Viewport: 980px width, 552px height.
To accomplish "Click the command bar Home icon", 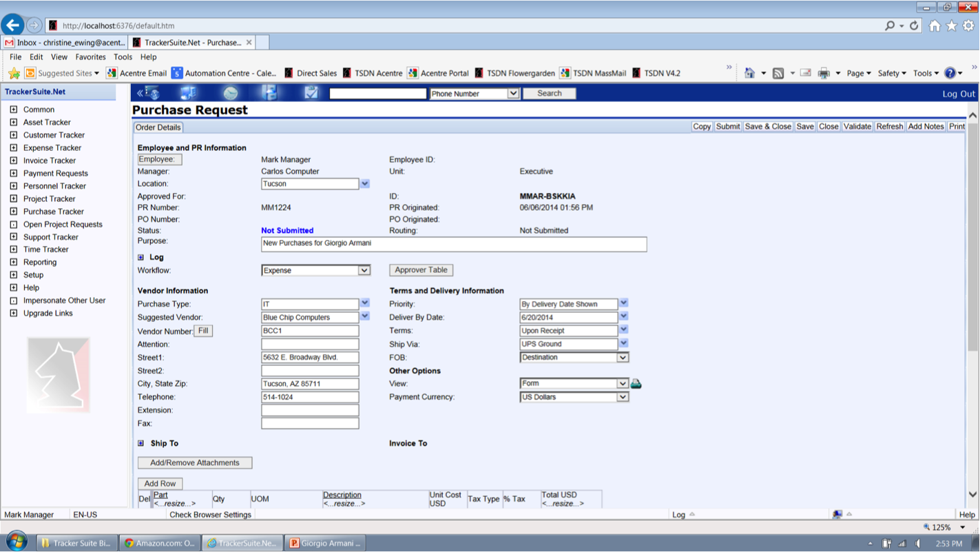I will [749, 73].
